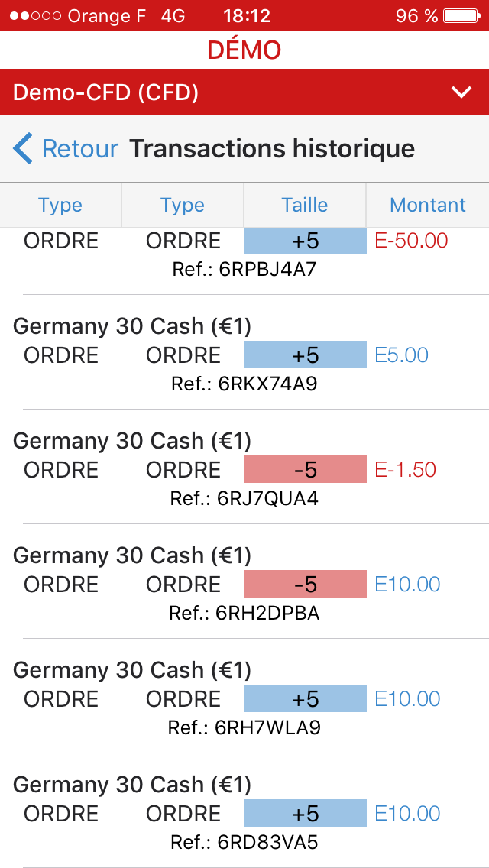Select the Taille column header
This screenshot has width=489, height=868.
click(x=305, y=205)
